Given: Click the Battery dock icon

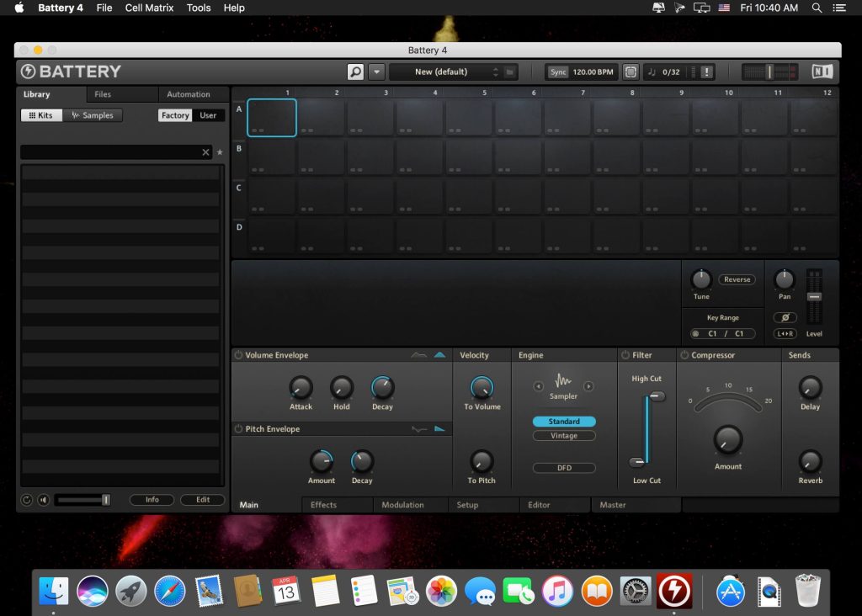Looking at the screenshot, I should pos(675,591).
